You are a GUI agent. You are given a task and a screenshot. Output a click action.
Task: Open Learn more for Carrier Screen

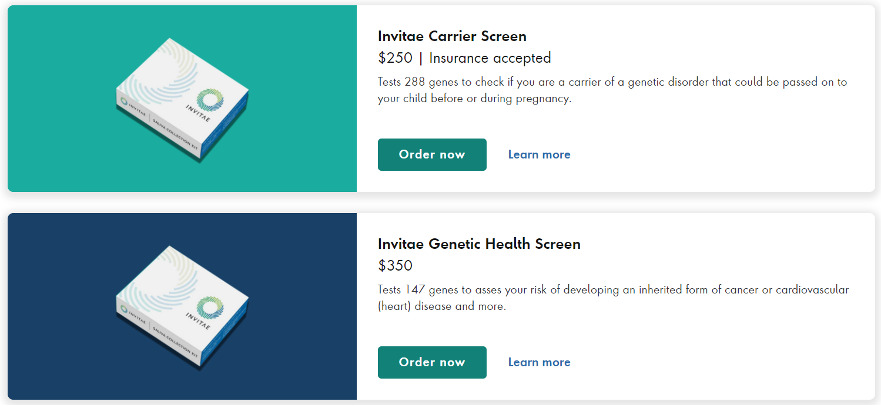[539, 155]
